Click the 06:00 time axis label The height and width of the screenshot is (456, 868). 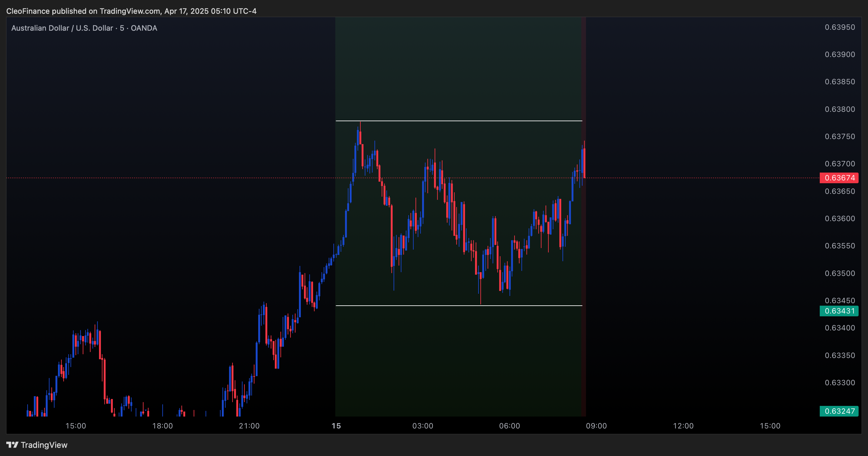pos(510,426)
